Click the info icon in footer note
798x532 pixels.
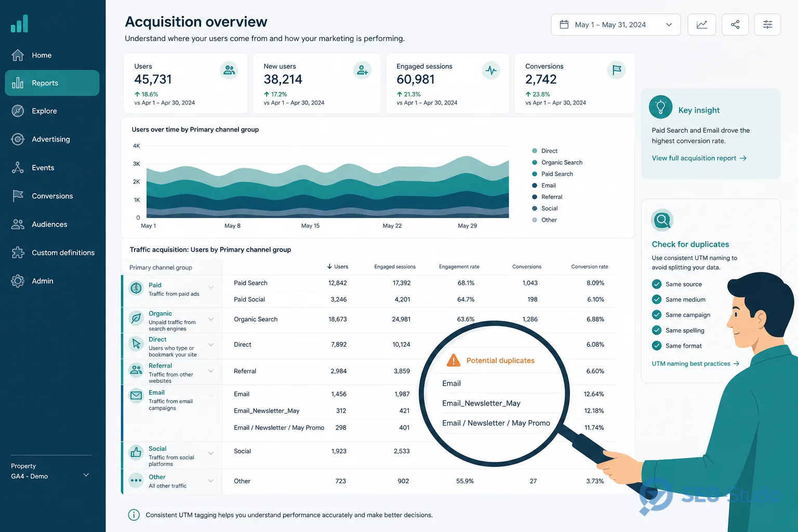(134, 515)
